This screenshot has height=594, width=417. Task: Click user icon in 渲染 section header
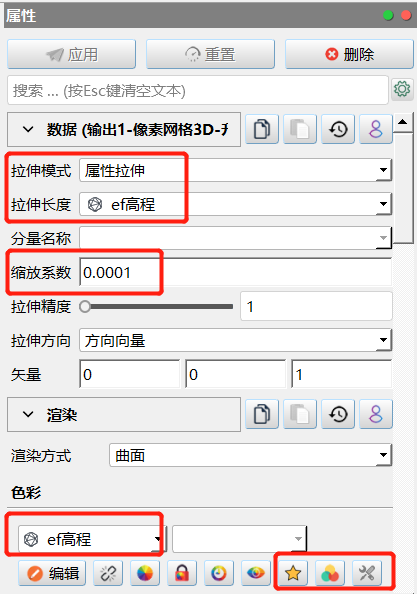376,414
